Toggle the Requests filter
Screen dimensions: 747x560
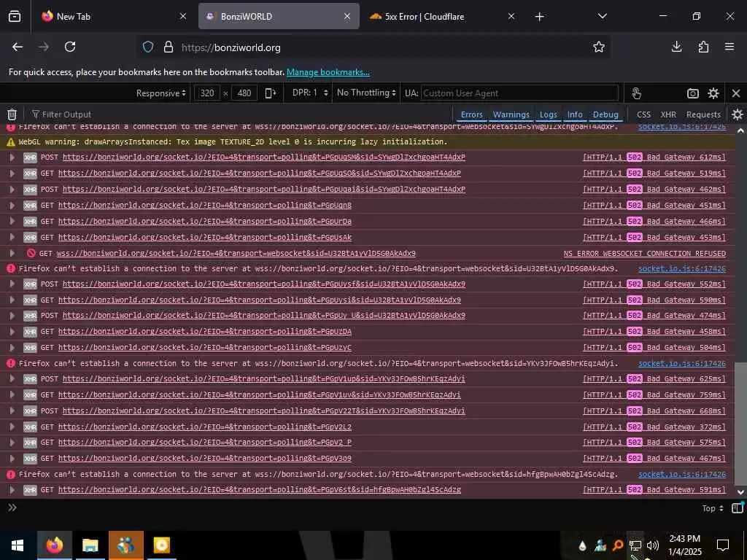tap(703, 114)
